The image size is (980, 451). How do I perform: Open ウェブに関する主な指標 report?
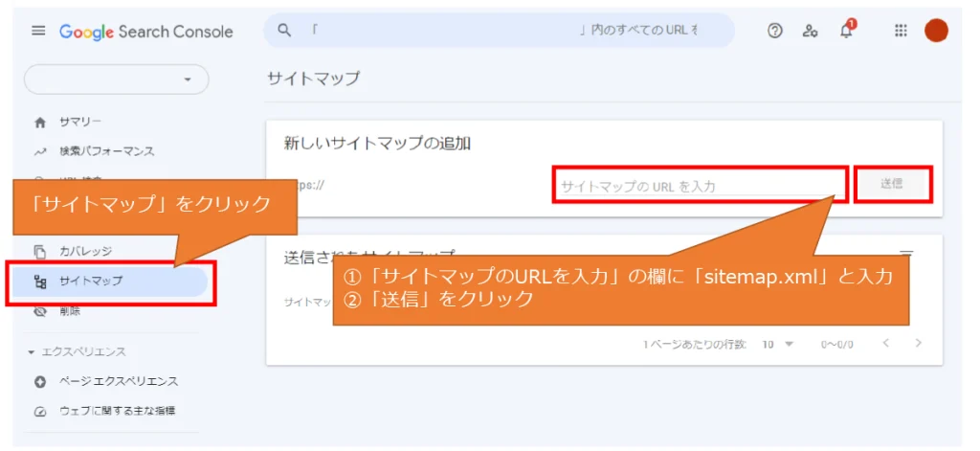116,411
